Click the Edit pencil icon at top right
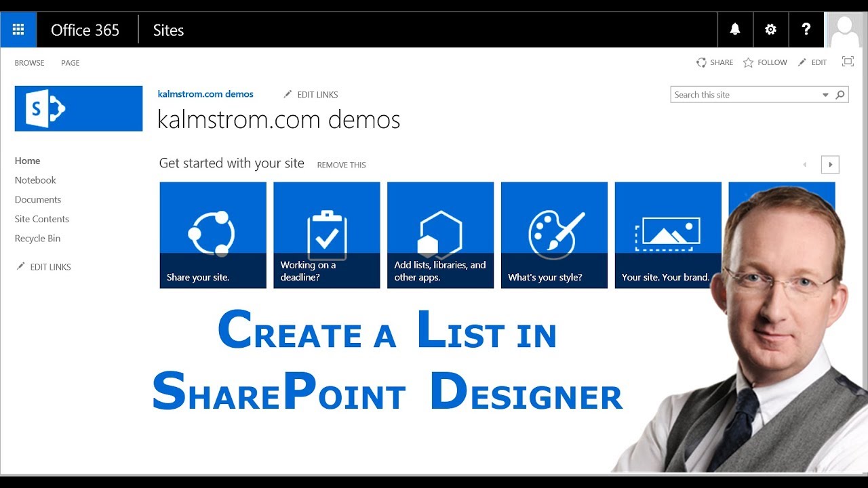The height and width of the screenshot is (488, 868). point(802,62)
